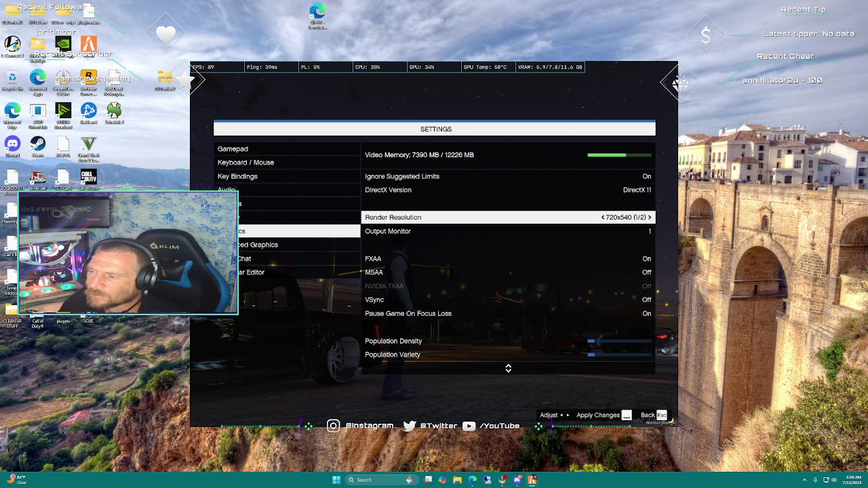Open the Discord desktop shortcut
868x488 pixels.
[x=12, y=146]
